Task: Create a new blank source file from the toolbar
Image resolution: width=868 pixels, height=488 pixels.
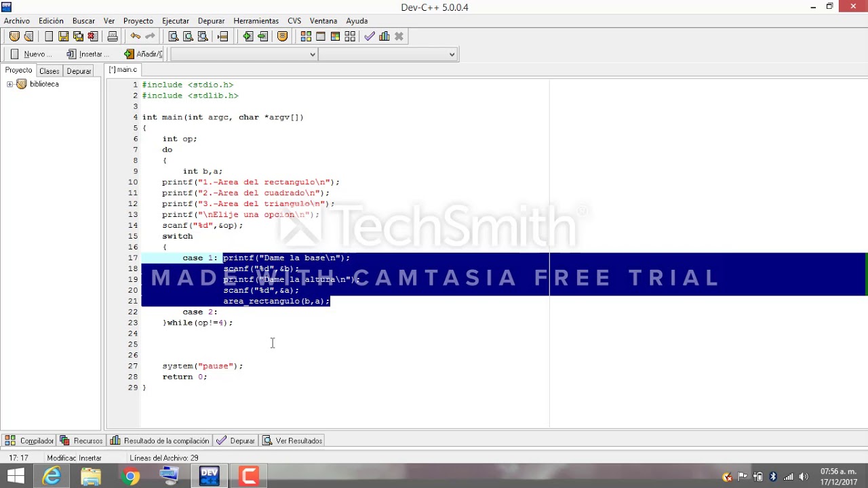Action: (x=49, y=37)
